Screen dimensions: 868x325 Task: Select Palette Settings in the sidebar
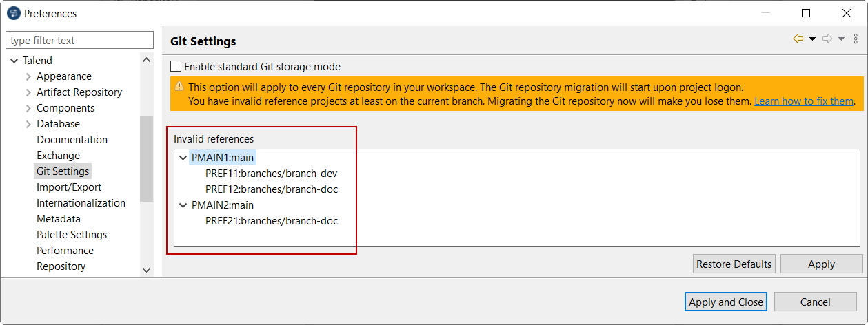point(72,235)
